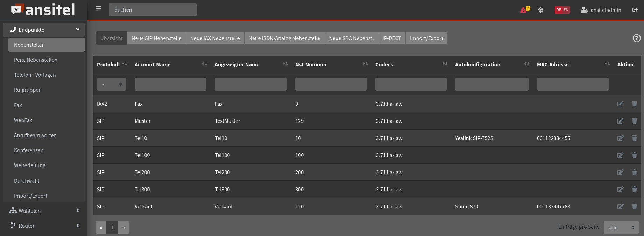Go to next page of results

pos(123,227)
